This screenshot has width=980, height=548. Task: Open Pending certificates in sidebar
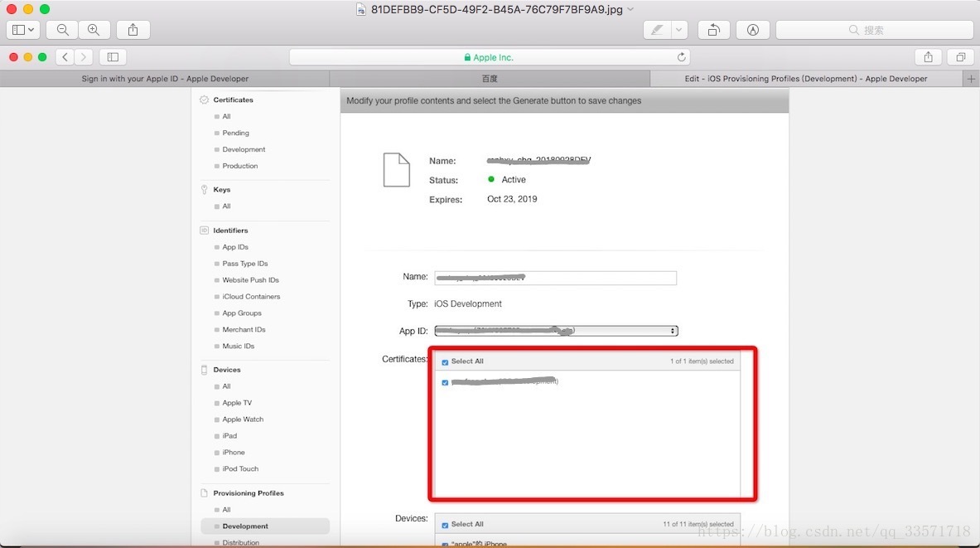pyautogui.click(x=235, y=133)
